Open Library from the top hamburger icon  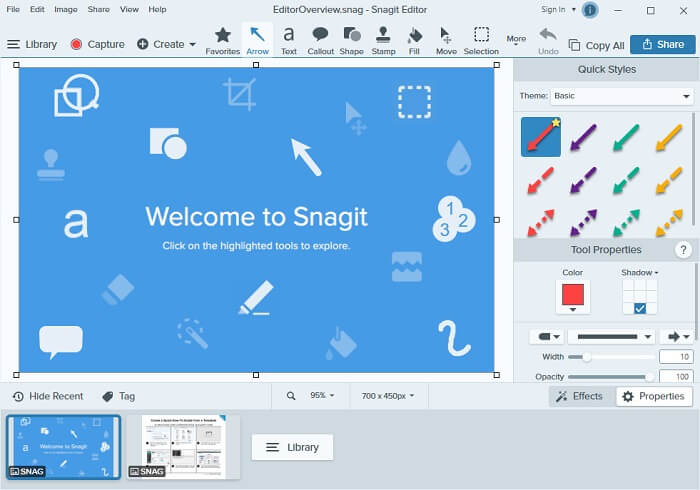(x=13, y=44)
